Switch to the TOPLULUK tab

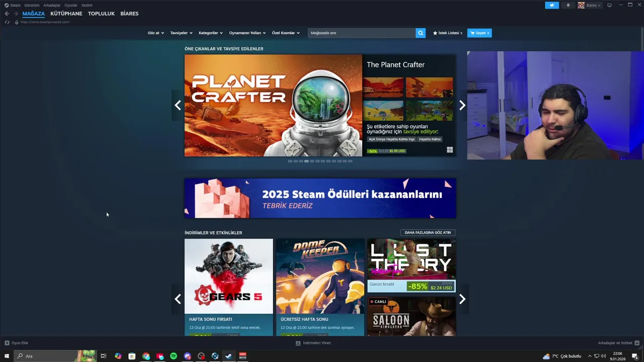coord(101,14)
